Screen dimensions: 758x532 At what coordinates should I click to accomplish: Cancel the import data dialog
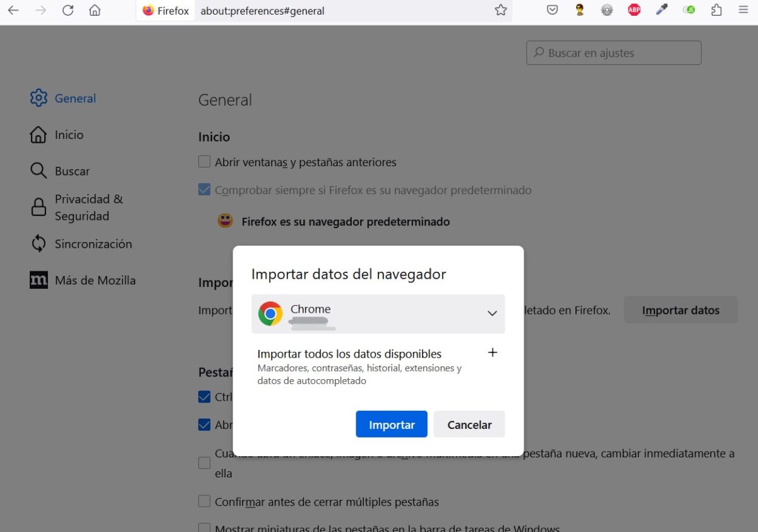click(469, 424)
